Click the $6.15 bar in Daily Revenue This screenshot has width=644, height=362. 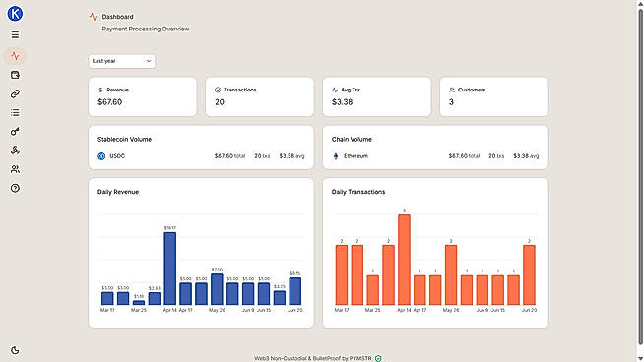294,291
